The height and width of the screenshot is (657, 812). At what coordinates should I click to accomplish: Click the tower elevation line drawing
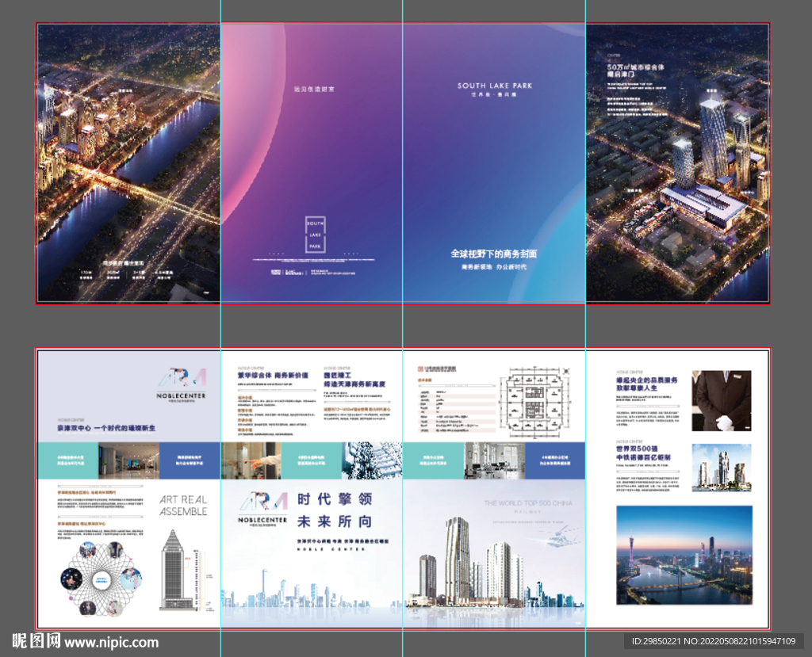[x=178, y=569]
